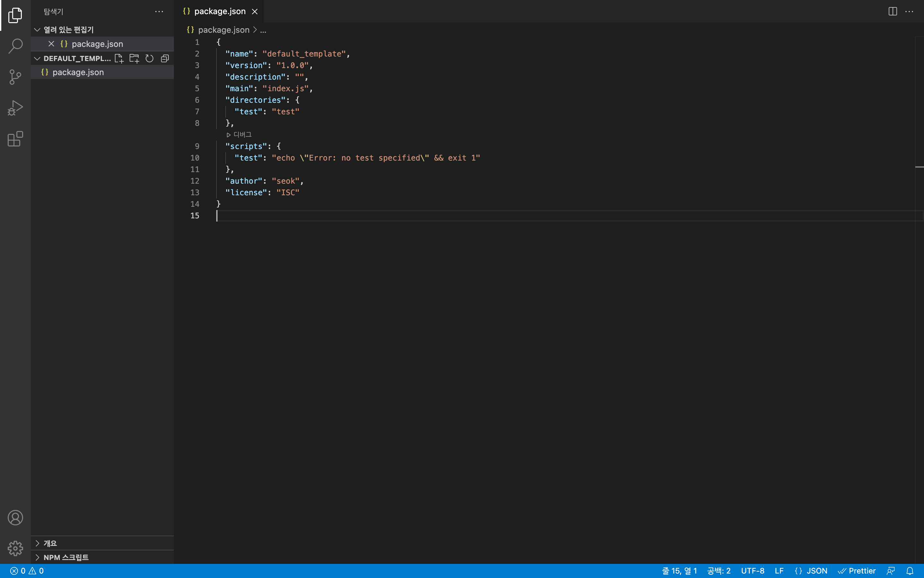Collapse all folders in explorer
Viewport: 924px width, 578px height.
point(165,58)
